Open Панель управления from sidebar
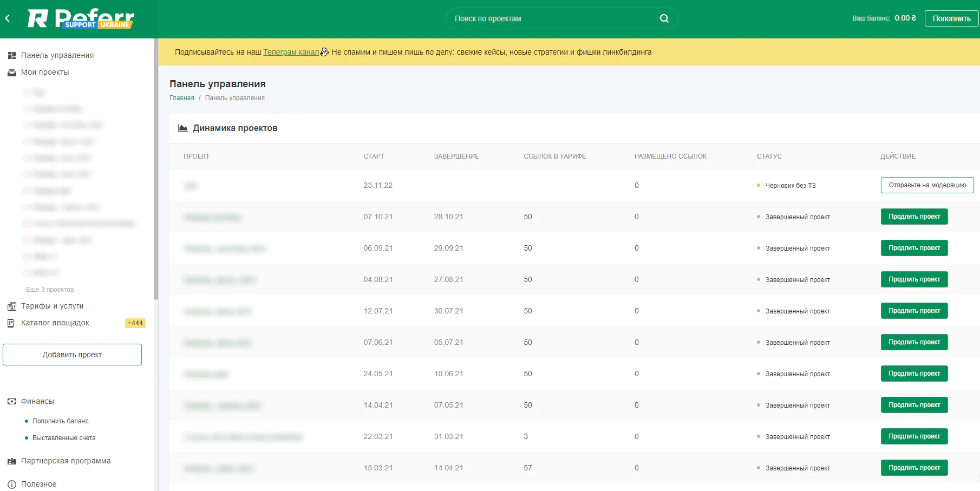Viewport: 980px width, 491px height. pos(57,55)
